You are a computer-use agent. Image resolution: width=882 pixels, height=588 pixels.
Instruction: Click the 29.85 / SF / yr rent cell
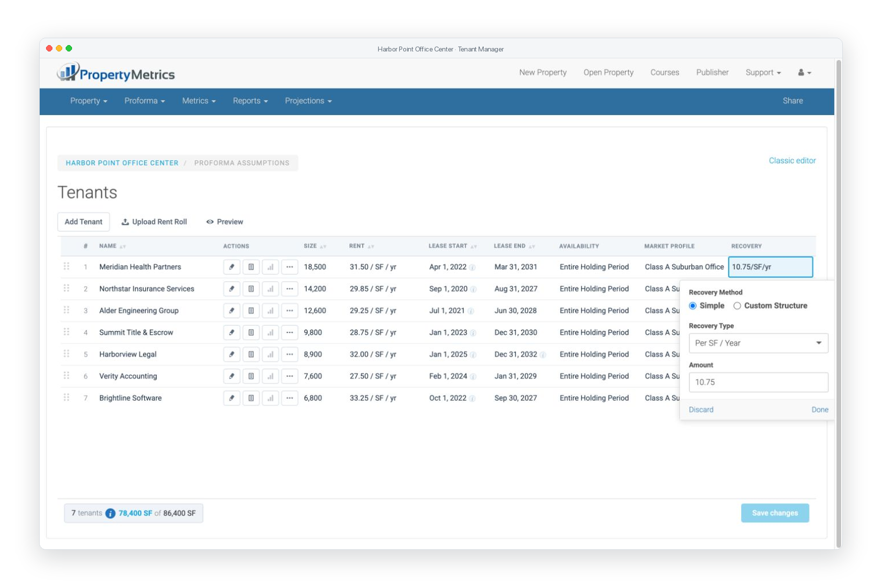[x=373, y=289]
